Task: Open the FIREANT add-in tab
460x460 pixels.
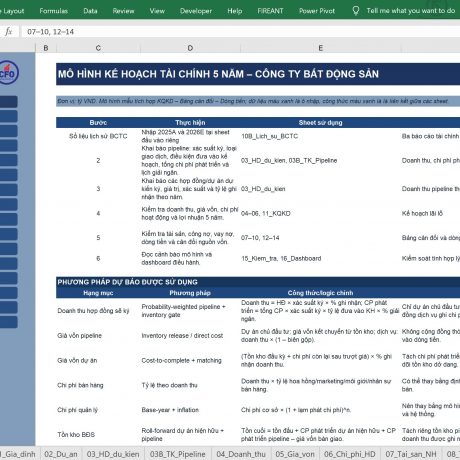Action: 270,11
